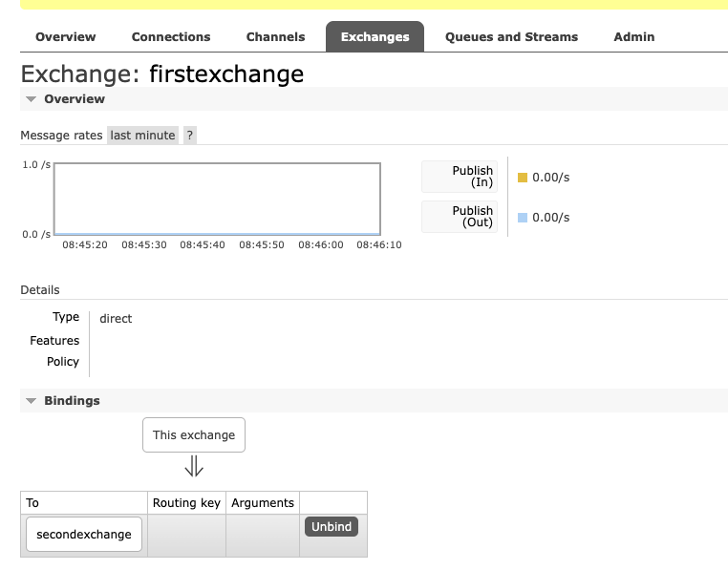Click the 'This exchange' box
Image resolution: width=728 pixels, height=570 pixels.
click(194, 435)
